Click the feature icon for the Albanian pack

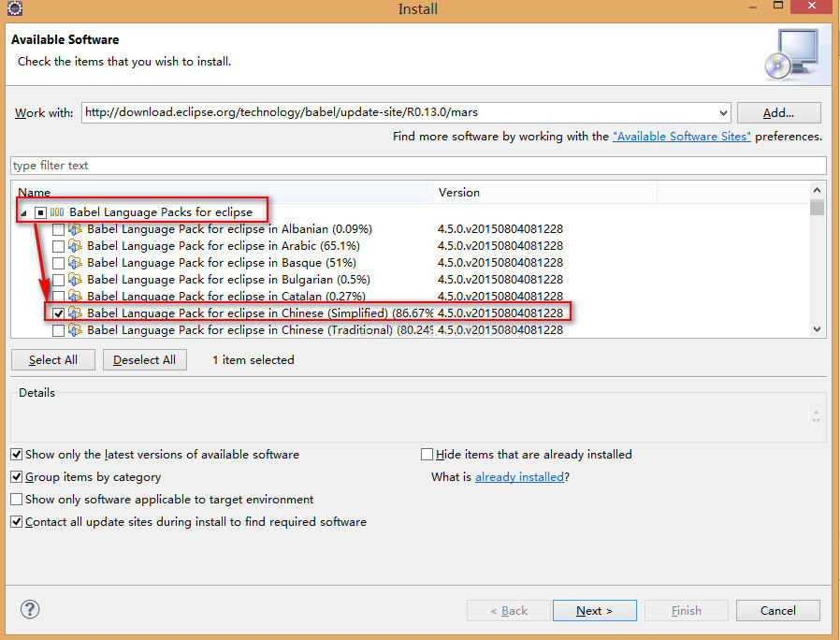75,229
